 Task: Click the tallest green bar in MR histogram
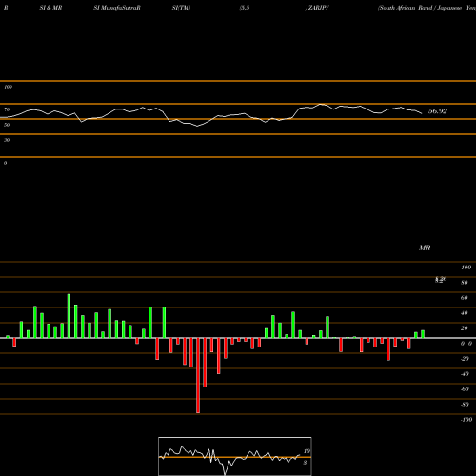(69, 316)
